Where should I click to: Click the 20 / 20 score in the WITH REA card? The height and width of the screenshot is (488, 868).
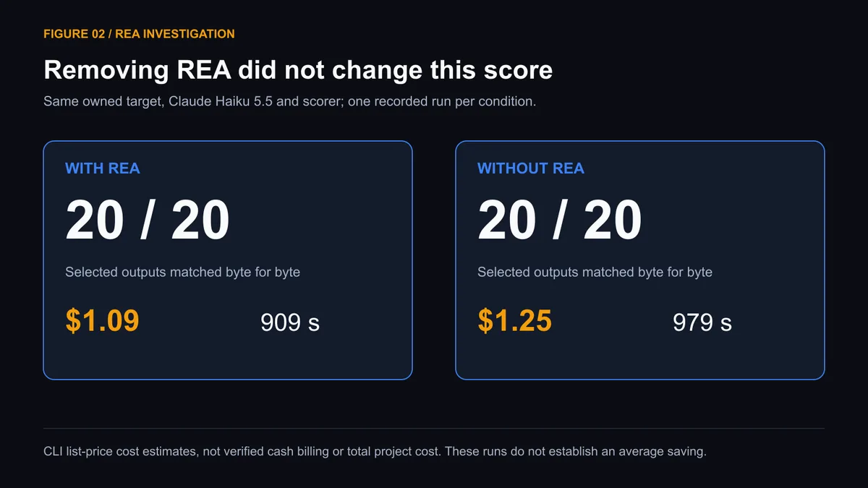tap(148, 221)
